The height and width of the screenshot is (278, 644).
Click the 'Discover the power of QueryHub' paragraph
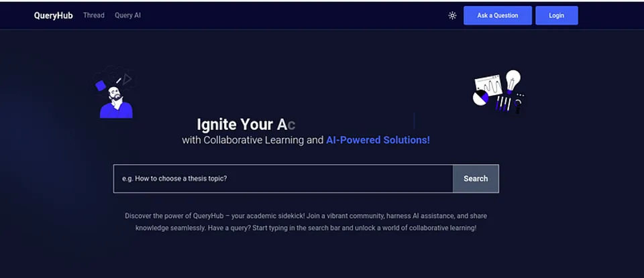(306, 222)
